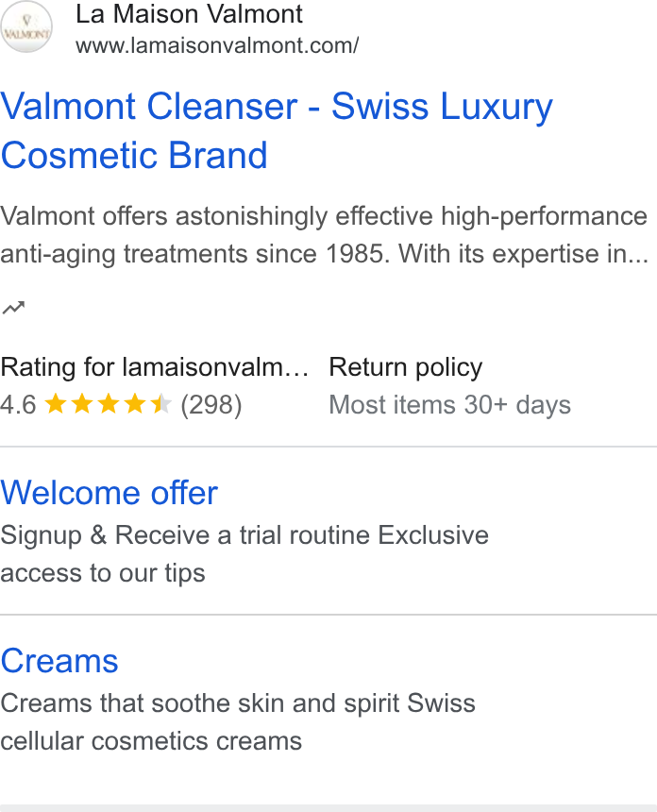Viewport: 657px width, 812px height.
Task: Click the Rating for lamaisonvalm… heading
Action: [155, 367]
